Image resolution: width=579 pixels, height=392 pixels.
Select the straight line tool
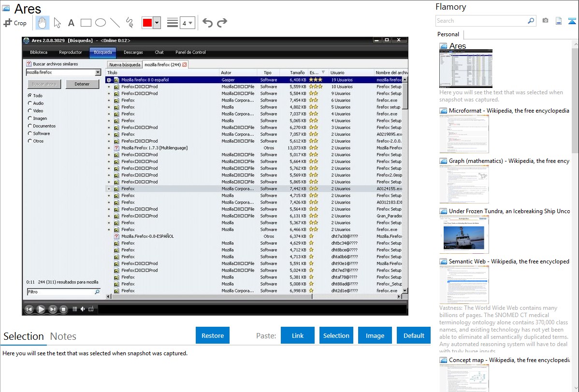point(115,23)
